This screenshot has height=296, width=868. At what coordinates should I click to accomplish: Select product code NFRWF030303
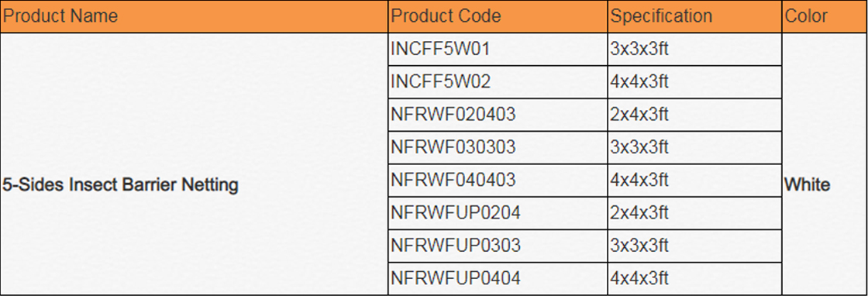pyautogui.click(x=498, y=147)
